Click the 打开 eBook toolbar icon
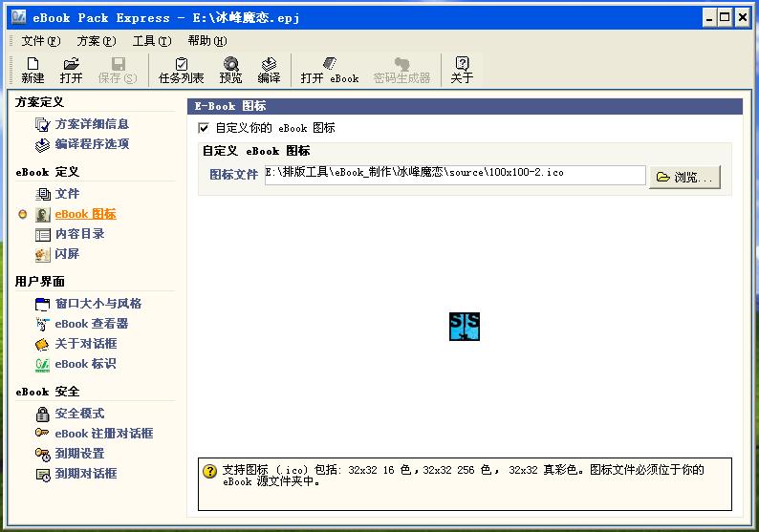Screen dimensions: 759x532 (x=330, y=64)
